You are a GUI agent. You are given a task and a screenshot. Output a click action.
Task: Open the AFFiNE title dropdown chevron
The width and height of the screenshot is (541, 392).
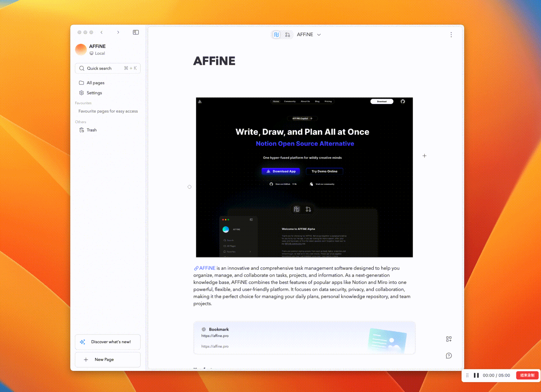coord(319,35)
